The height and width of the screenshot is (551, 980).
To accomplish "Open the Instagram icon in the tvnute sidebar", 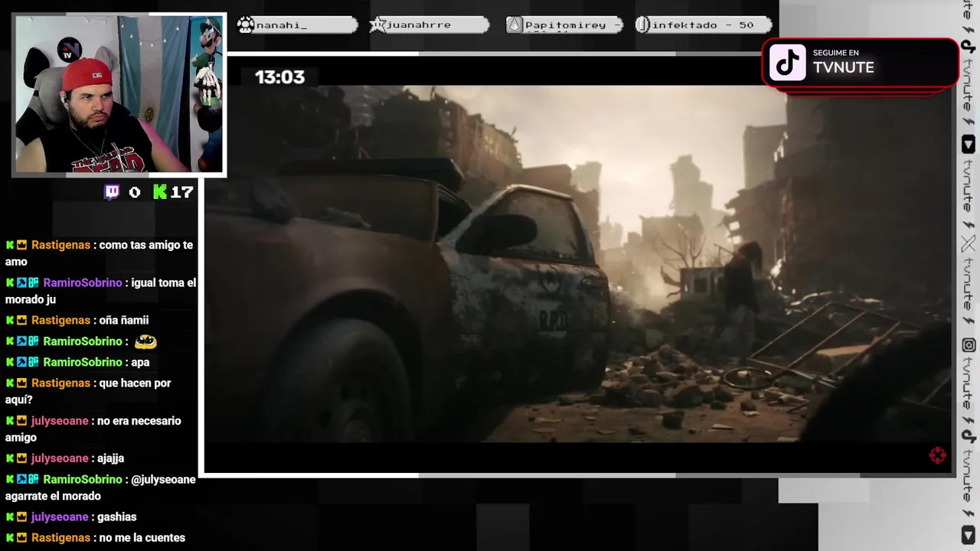I will pyautogui.click(x=969, y=345).
